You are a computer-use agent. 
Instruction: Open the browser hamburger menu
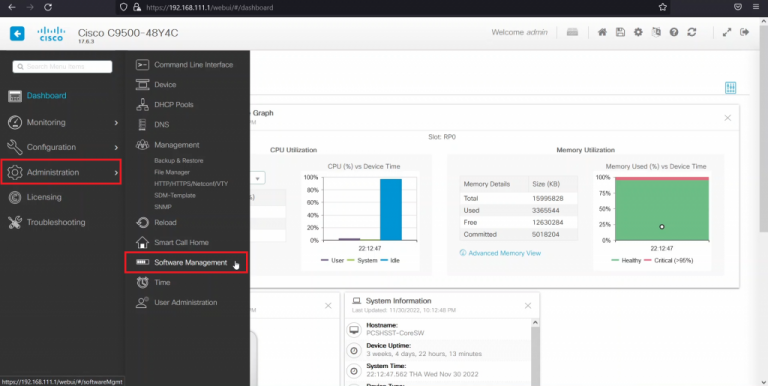coord(757,7)
